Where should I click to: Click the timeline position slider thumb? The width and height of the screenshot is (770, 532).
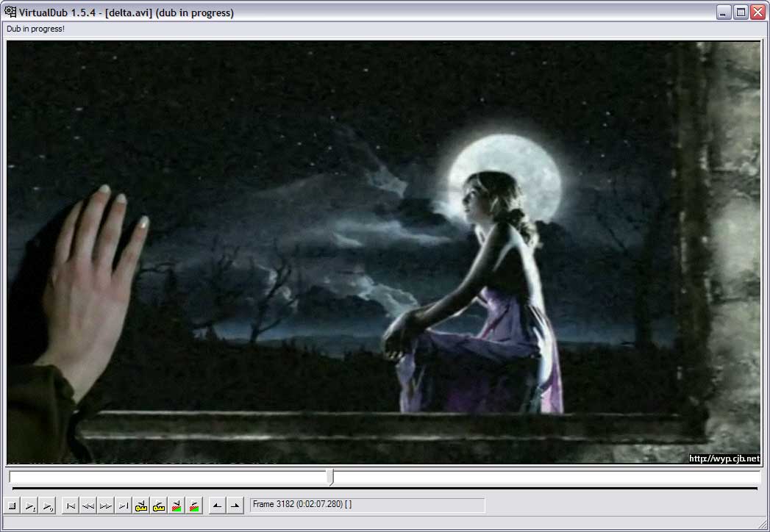coord(331,477)
